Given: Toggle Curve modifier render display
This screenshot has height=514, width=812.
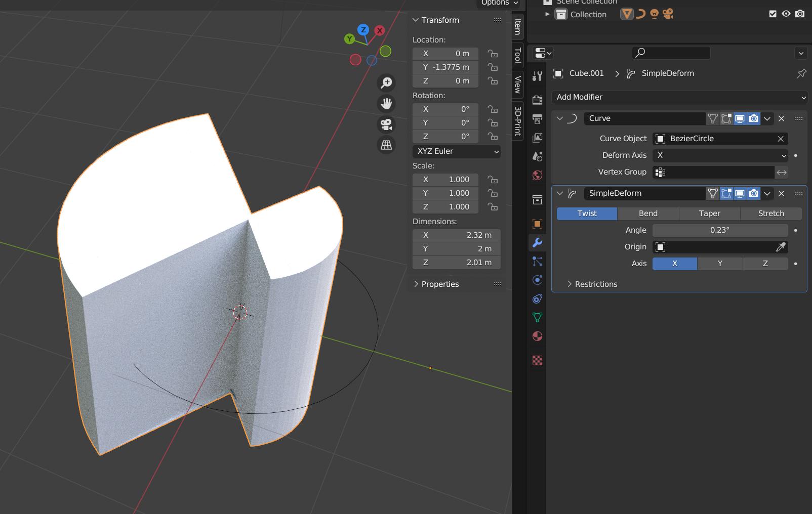Looking at the screenshot, I should [x=754, y=118].
